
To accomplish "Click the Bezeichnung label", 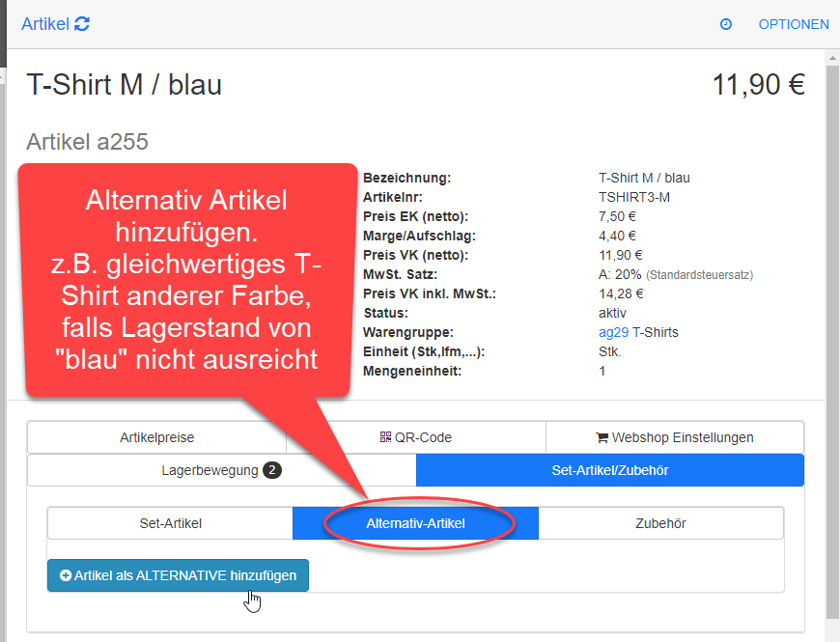I will (407, 179).
